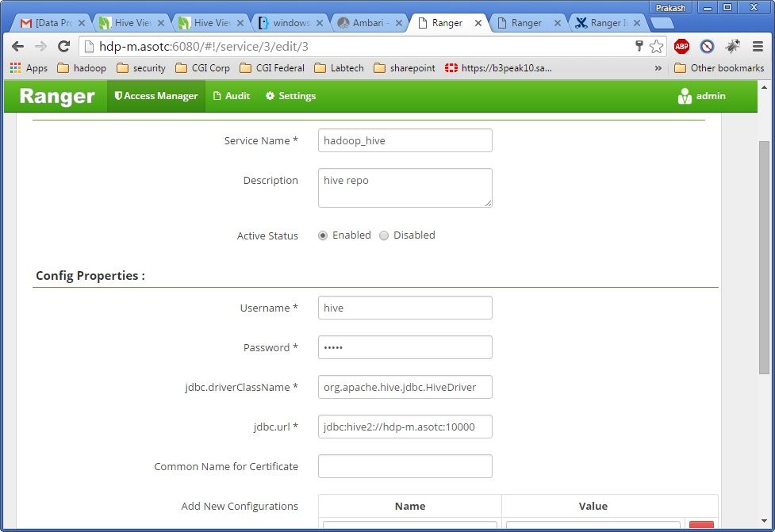This screenshot has width=775, height=532.
Task: Open the hadoop bookmarks folder
Action: pos(82,68)
